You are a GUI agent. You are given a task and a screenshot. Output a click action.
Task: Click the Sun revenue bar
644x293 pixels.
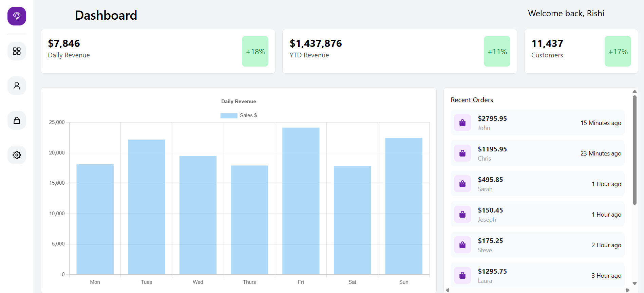tap(404, 206)
